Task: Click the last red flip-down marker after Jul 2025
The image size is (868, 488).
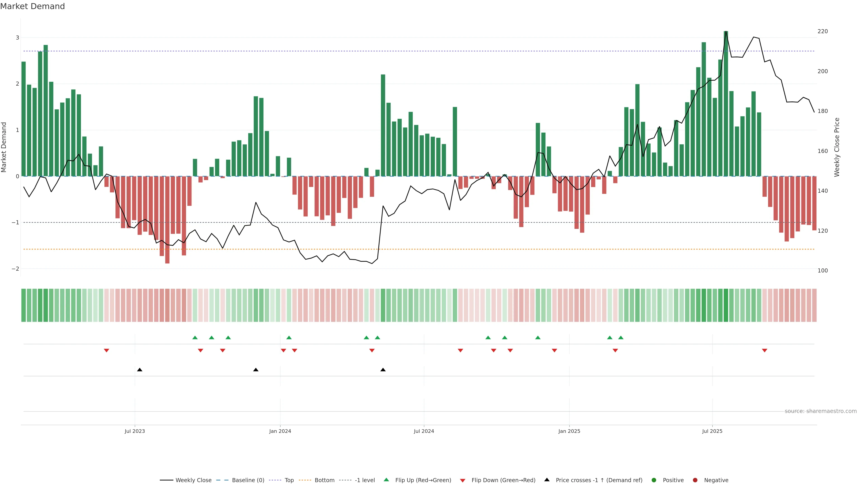Action: pos(764,351)
